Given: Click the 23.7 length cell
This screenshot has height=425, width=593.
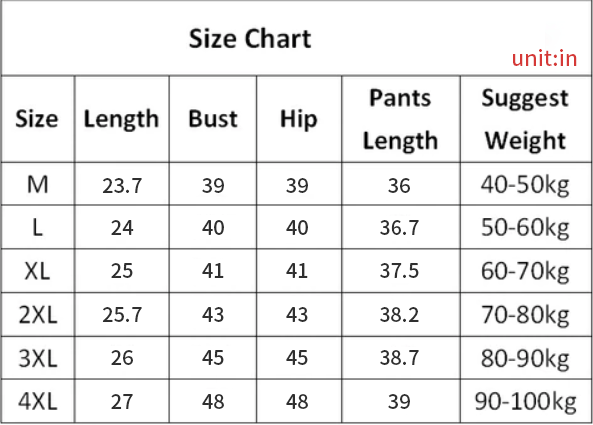Looking at the screenshot, I should (x=122, y=186).
